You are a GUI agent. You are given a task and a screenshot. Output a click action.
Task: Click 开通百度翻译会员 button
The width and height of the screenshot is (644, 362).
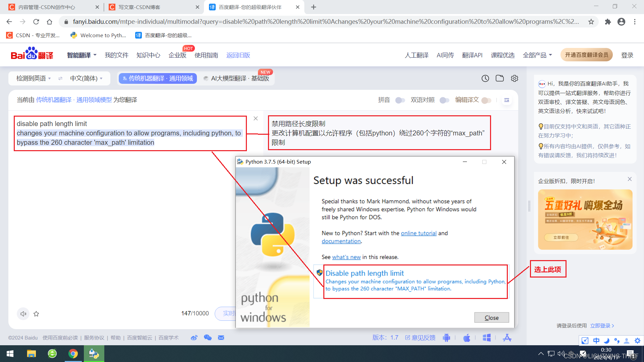(586, 55)
